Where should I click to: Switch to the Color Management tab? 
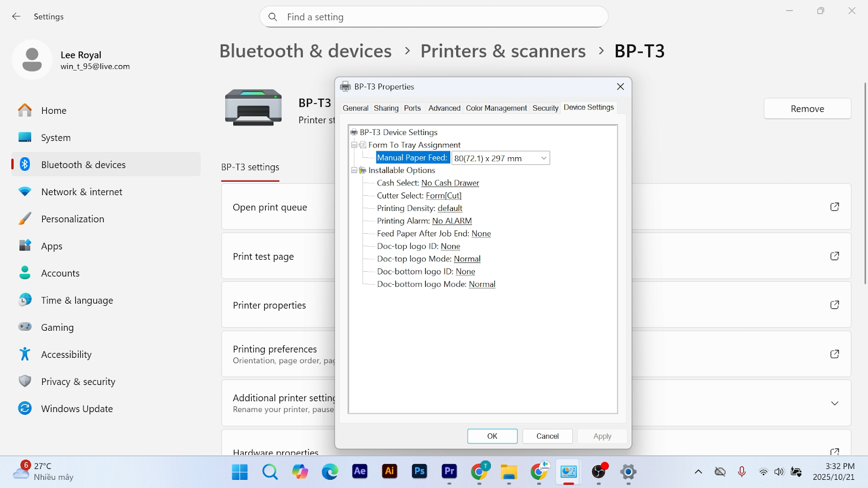tap(496, 108)
